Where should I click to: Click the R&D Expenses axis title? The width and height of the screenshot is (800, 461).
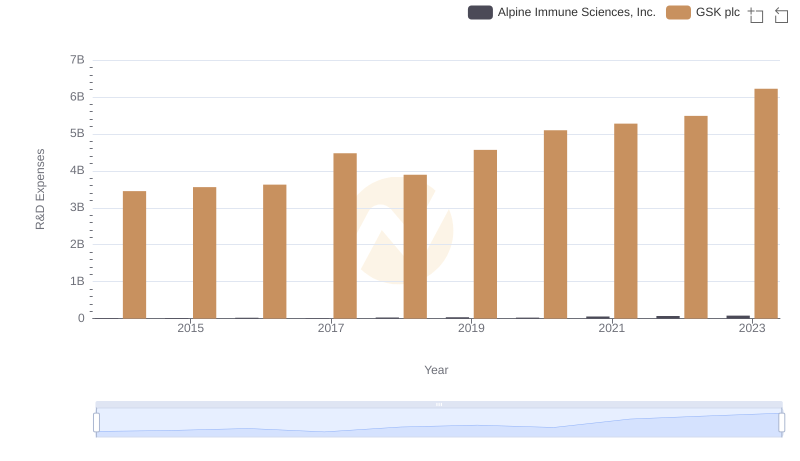(40, 189)
